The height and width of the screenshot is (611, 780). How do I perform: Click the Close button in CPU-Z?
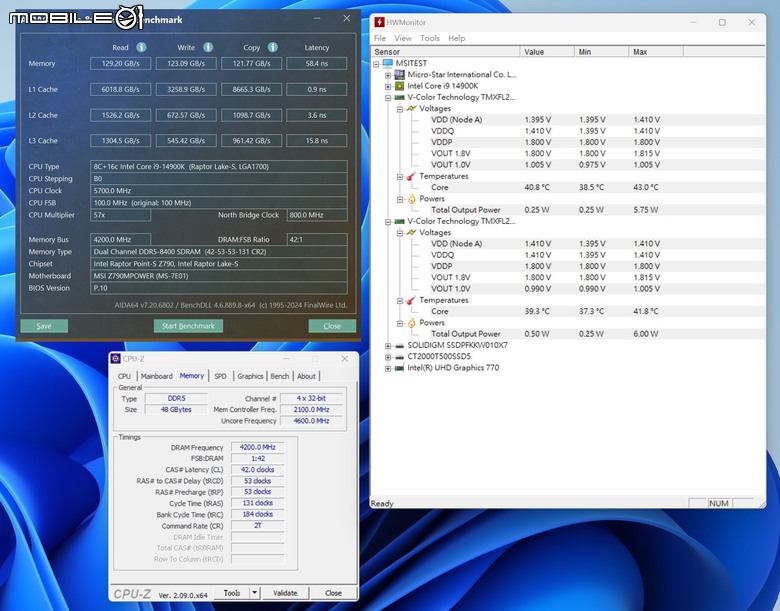click(333, 593)
